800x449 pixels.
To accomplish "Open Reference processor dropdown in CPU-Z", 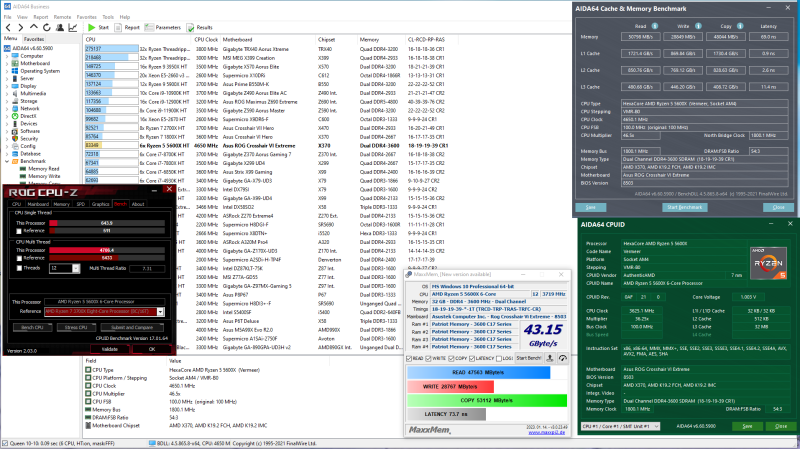I will pos(160,312).
